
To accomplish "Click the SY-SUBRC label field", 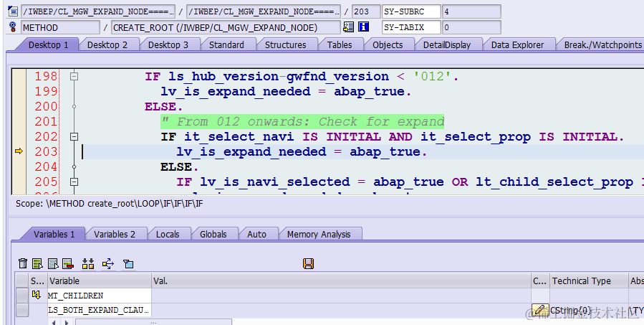I will 411,11.
